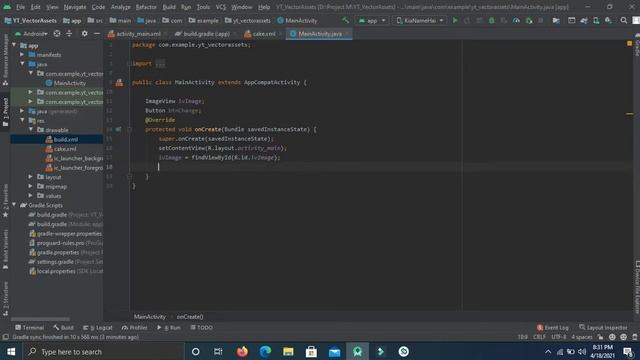This screenshot has height=360, width=640.
Task: Open the Device File Explorer side tab
Action: (x=637, y=288)
